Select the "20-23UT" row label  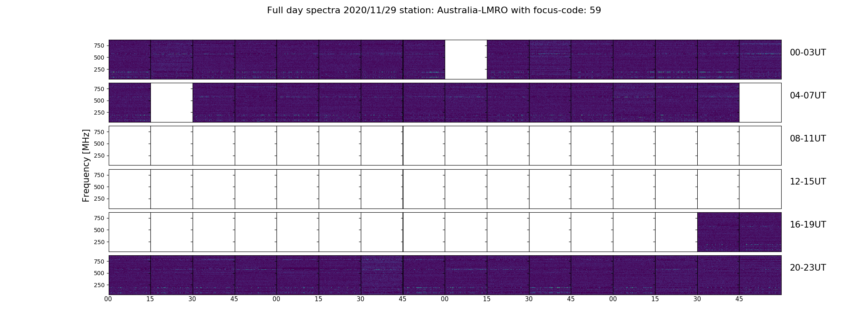point(808,268)
